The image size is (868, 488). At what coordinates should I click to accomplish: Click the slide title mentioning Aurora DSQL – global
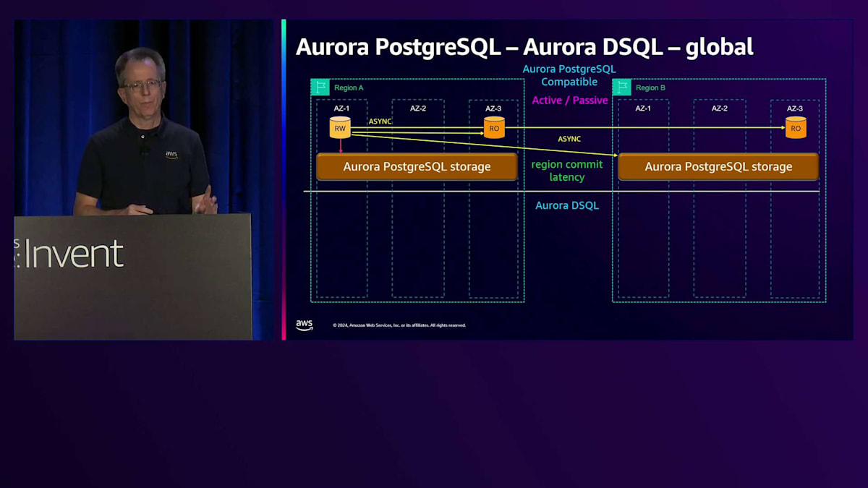coord(524,47)
